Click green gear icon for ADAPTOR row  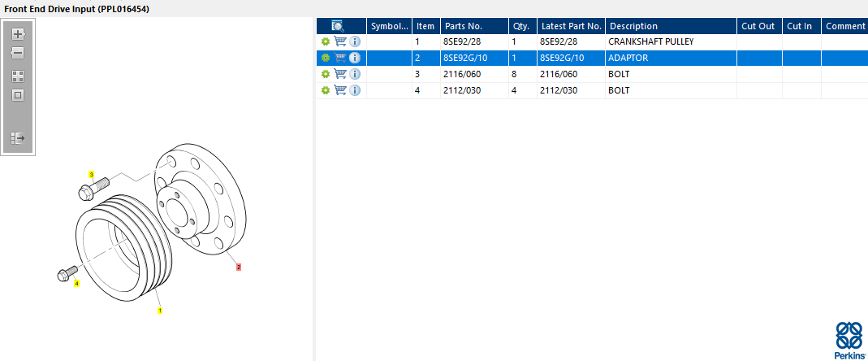(x=325, y=58)
